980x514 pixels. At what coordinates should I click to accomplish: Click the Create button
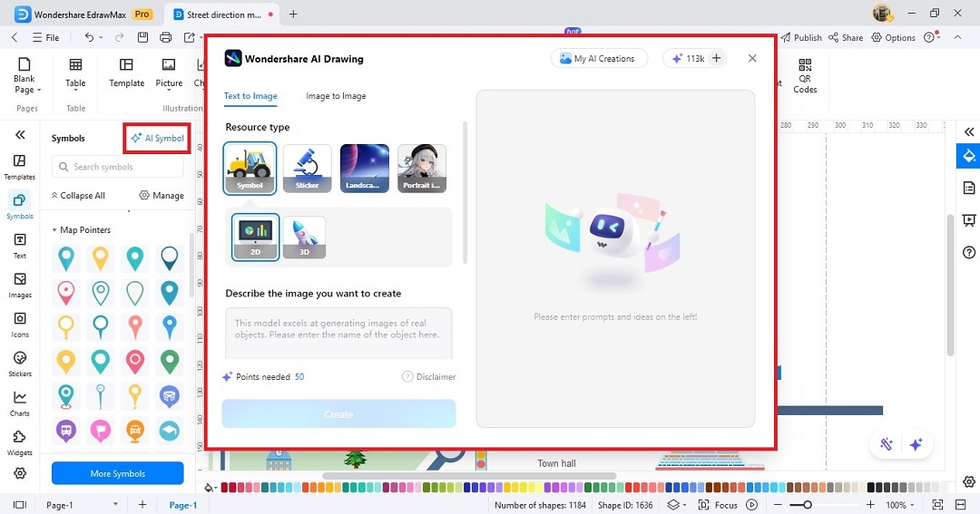(x=338, y=414)
